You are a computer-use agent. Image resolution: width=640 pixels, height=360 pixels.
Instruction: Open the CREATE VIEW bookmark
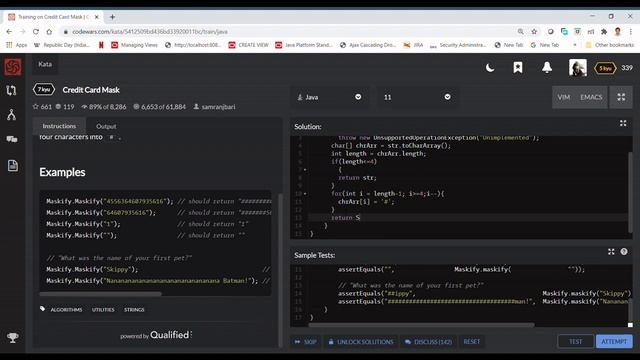[x=249, y=45]
